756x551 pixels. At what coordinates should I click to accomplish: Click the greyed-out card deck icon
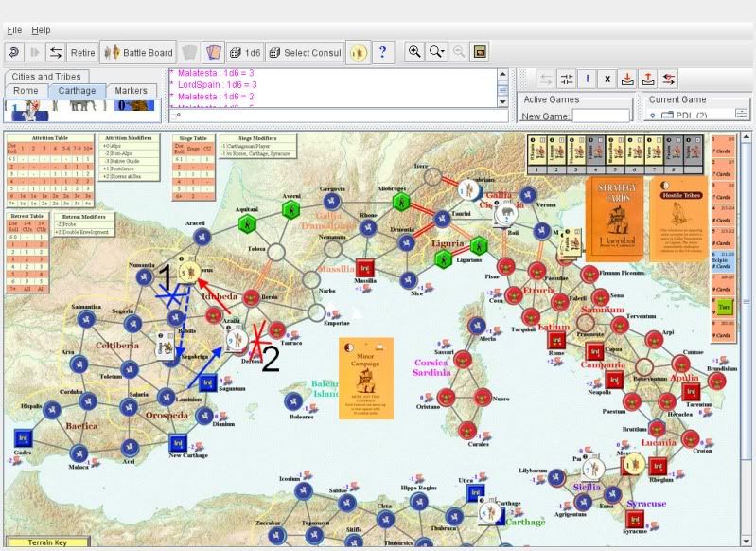click(189, 52)
